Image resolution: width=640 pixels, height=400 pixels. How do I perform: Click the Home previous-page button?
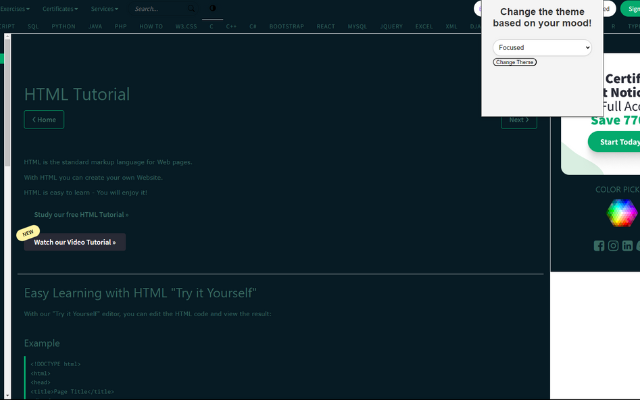pos(44,120)
